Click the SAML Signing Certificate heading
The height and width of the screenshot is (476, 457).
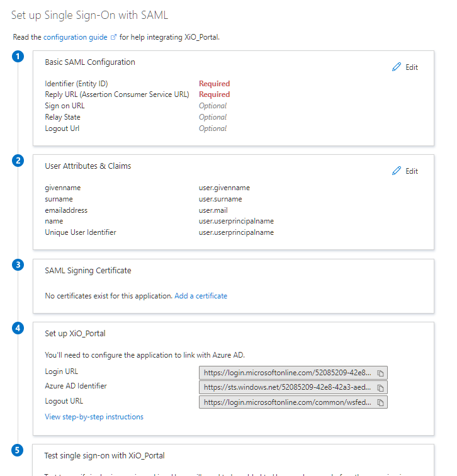tap(88, 271)
